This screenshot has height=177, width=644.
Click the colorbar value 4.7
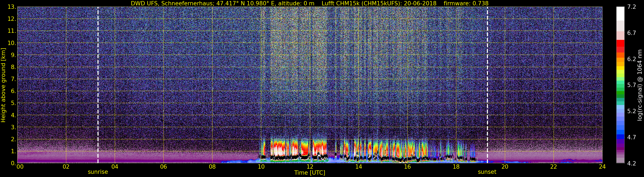(x=632, y=137)
